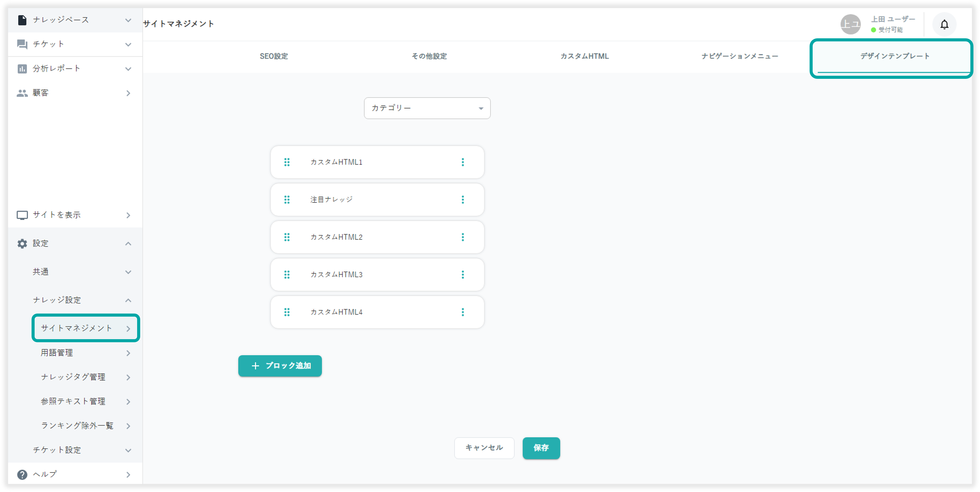Click the ヘルプ question mark icon

[22, 474]
